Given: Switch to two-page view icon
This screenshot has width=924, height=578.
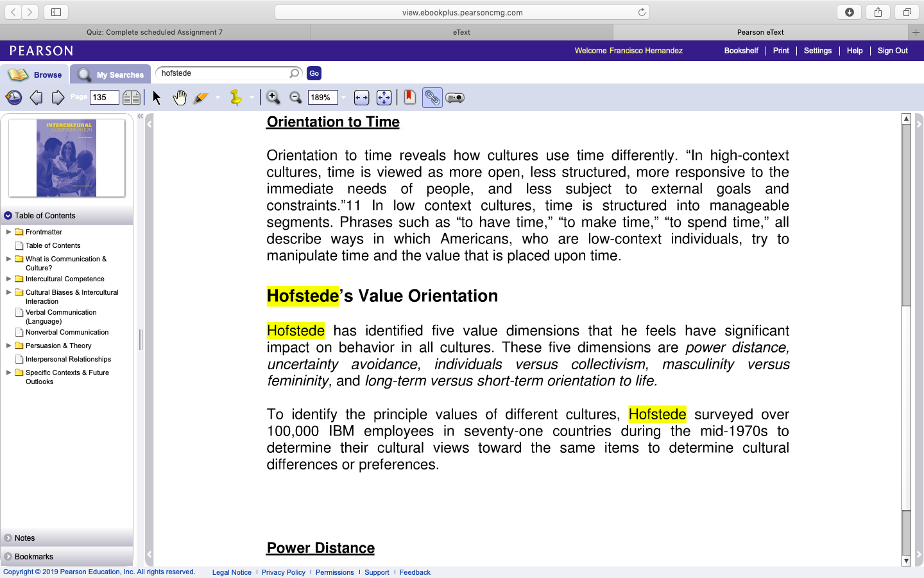Looking at the screenshot, I should 132,98.
